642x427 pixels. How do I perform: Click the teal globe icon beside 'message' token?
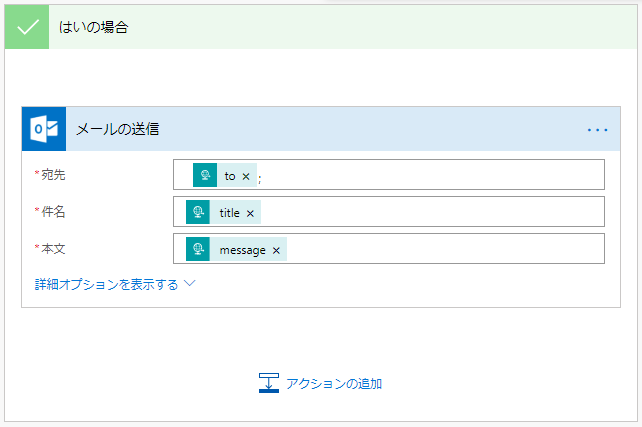point(198,249)
